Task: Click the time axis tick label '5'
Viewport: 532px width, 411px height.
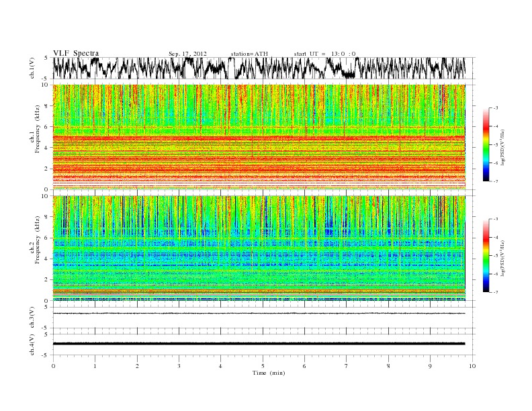Action: pyautogui.click(x=263, y=366)
